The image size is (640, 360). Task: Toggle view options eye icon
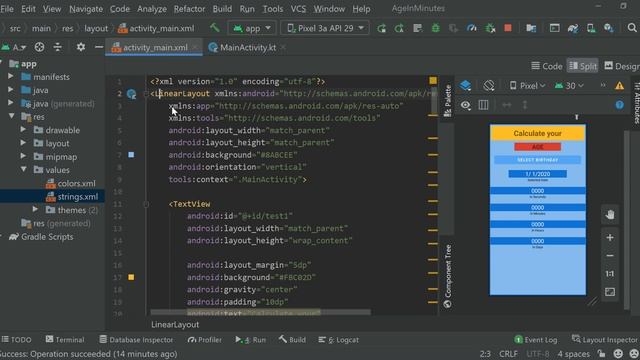pos(465,105)
